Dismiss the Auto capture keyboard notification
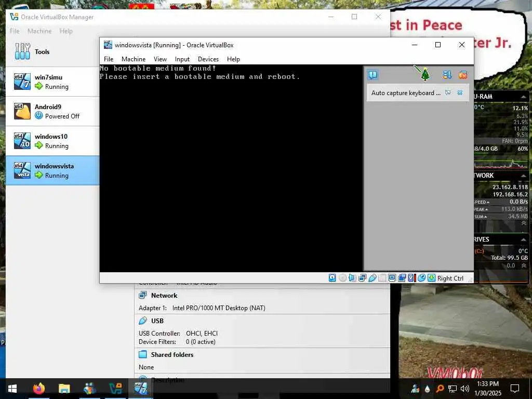532x399 pixels. coord(460,92)
